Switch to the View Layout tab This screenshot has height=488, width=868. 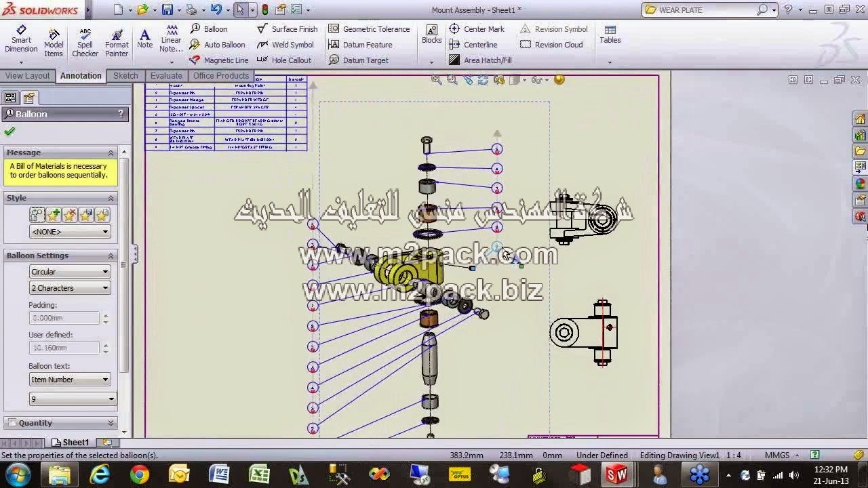click(28, 76)
